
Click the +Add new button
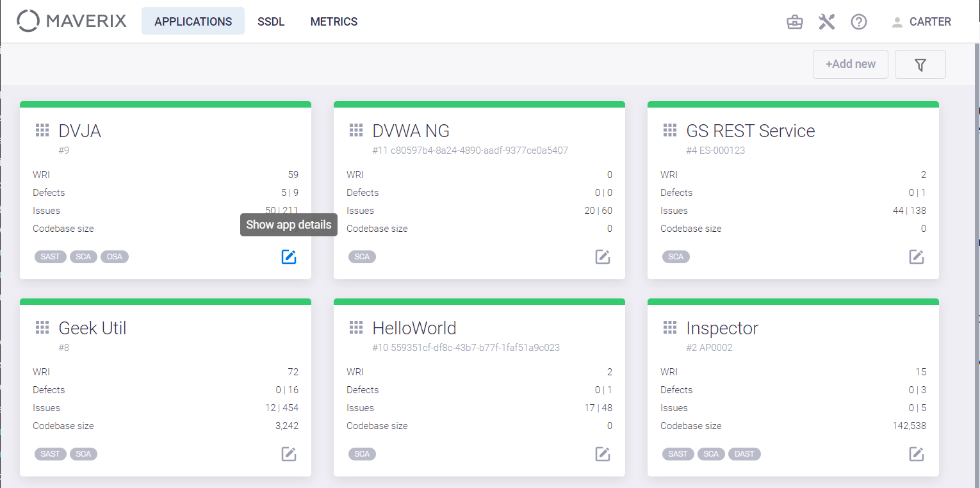coord(851,64)
